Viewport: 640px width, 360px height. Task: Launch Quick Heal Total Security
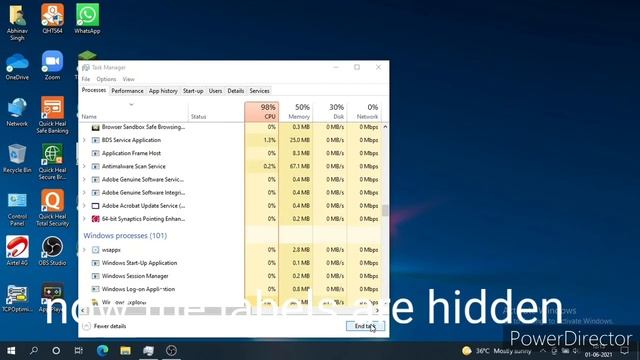click(x=52, y=208)
